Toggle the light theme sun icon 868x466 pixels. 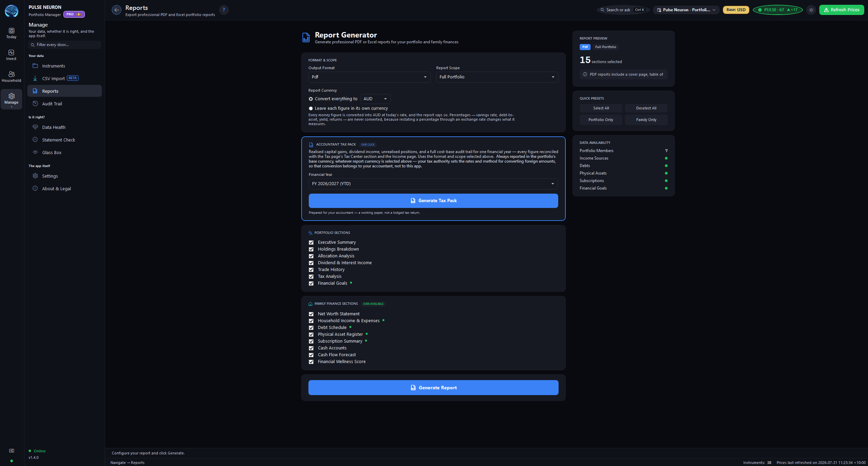(811, 10)
